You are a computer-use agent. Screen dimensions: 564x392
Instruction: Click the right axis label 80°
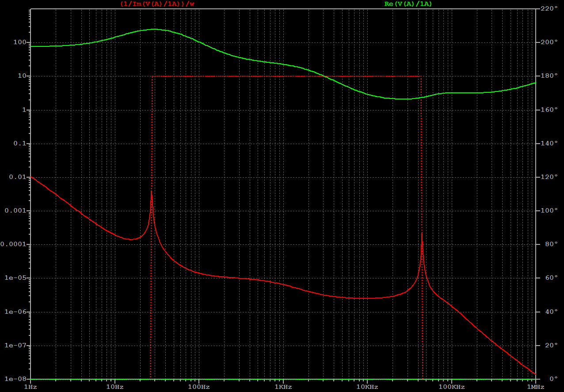click(x=550, y=244)
